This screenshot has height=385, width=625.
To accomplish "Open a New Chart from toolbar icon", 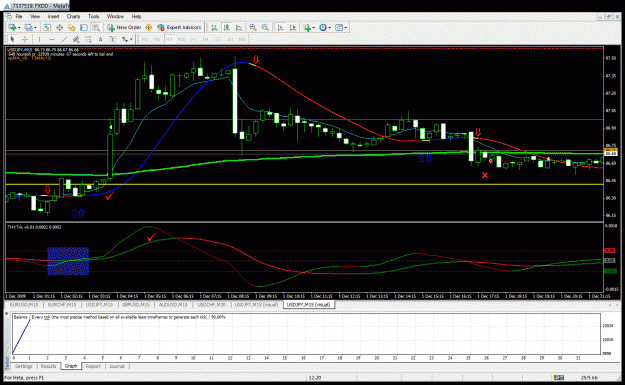I will click(12, 28).
